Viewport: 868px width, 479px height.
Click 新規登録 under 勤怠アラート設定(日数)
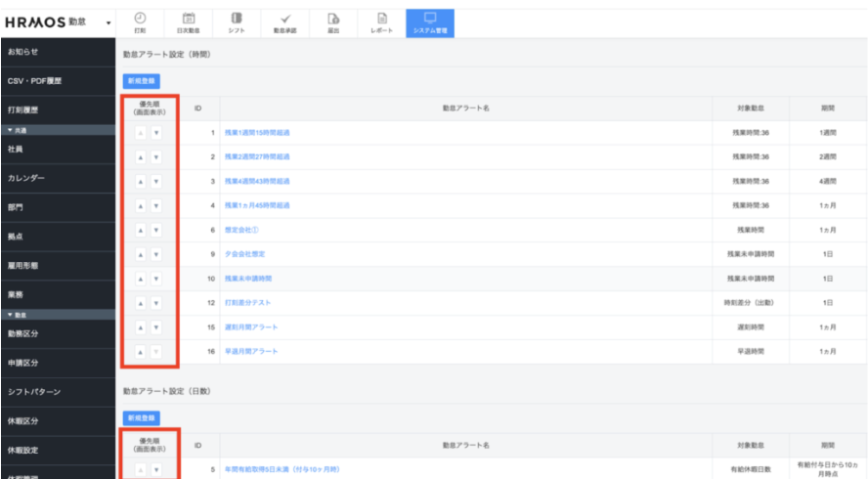coord(141,418)
